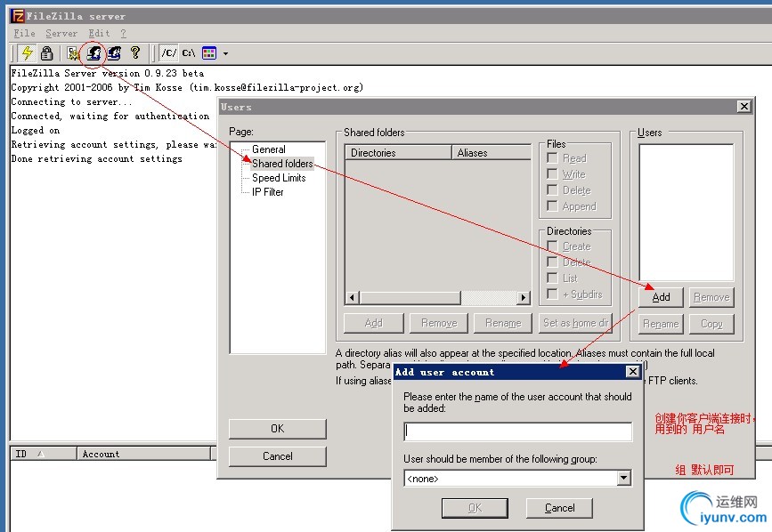Image resolution: width=772 pixels, height=532 pixels.
Task: Toggle + Subdirs checkbox
Action: 552,294
